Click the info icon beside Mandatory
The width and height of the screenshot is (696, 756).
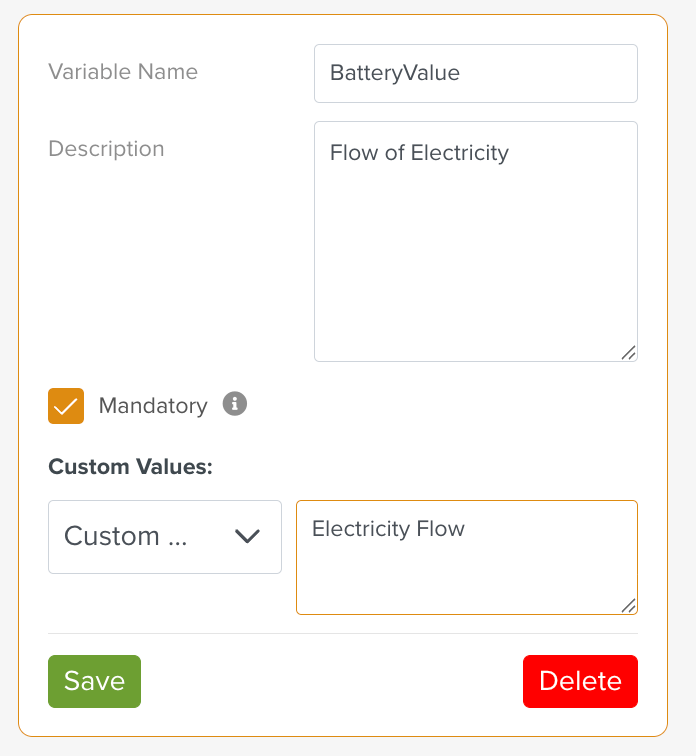[235, 404]
